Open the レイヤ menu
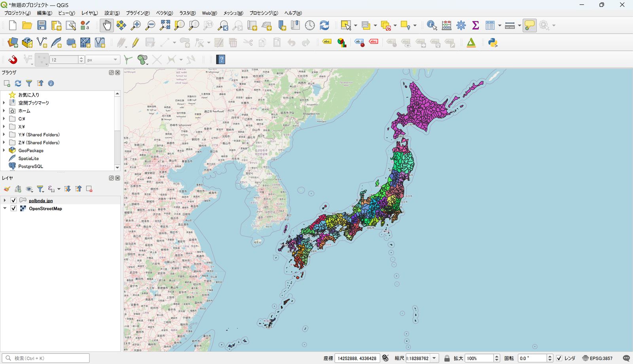 [89, 13]
